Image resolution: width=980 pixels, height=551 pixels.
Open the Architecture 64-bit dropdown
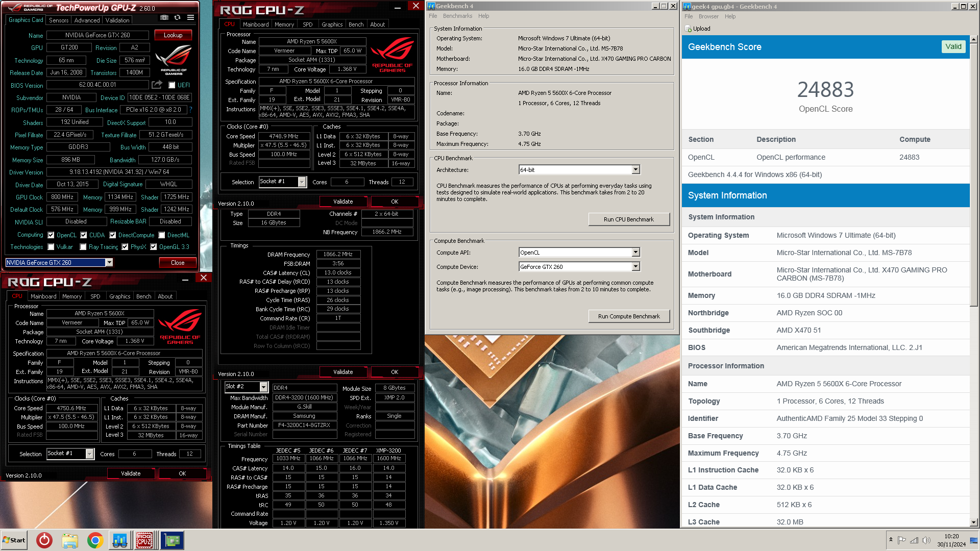[x=579, y=170]
